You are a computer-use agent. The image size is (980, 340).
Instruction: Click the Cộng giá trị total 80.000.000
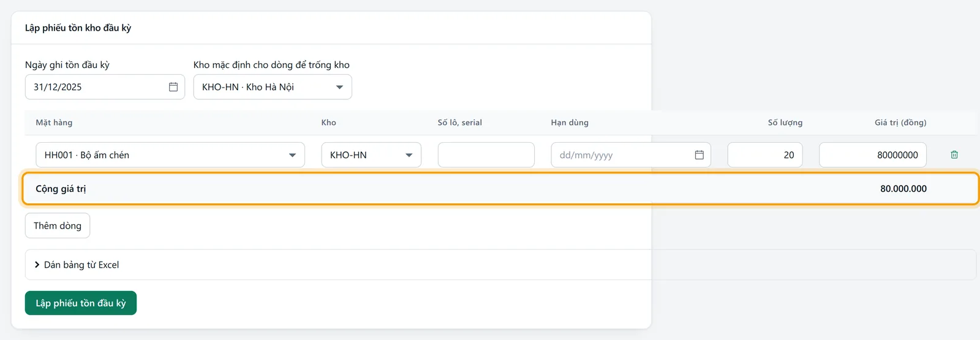tap(903, 189)
